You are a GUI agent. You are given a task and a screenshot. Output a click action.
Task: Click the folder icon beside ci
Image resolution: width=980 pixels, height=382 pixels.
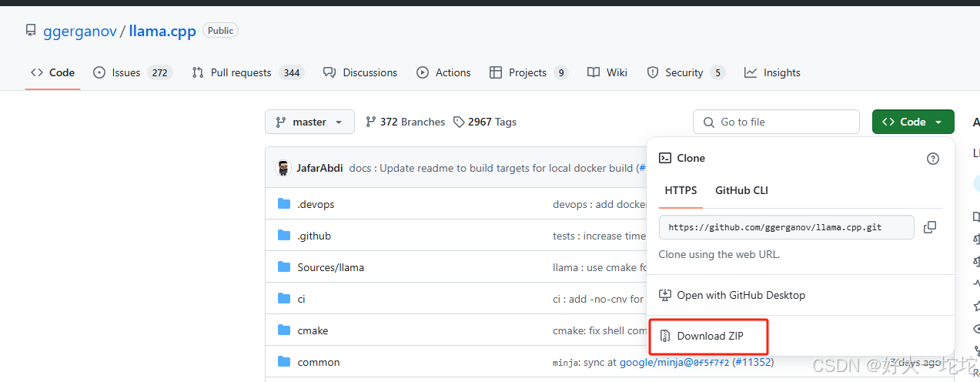(284, 299)
